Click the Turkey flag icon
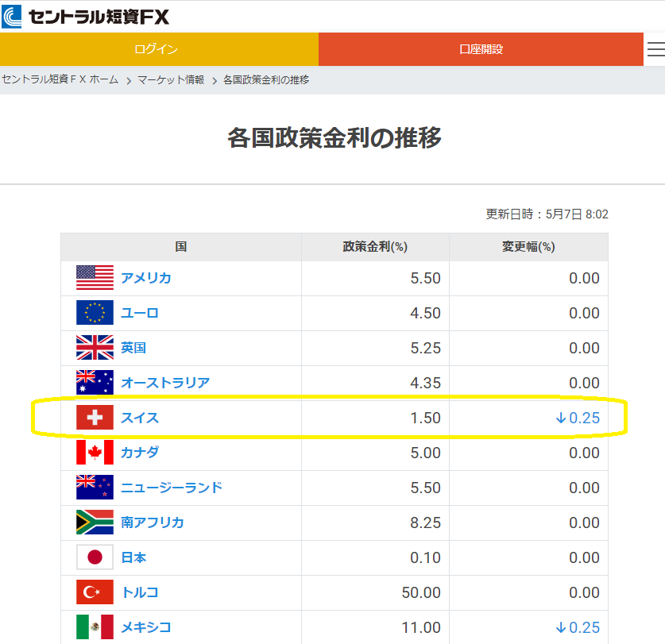The height and width of the screenshot is (644, 665). click(95, 592)
